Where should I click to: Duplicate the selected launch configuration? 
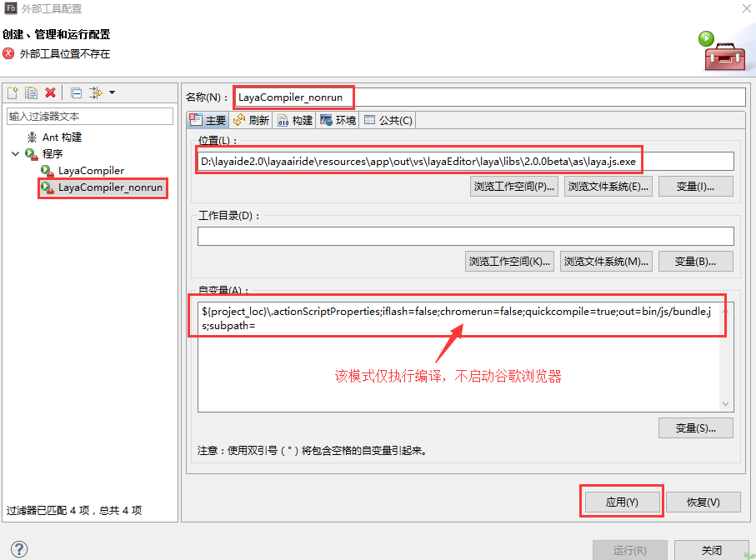pyautogui.click(x=32, y=92)
